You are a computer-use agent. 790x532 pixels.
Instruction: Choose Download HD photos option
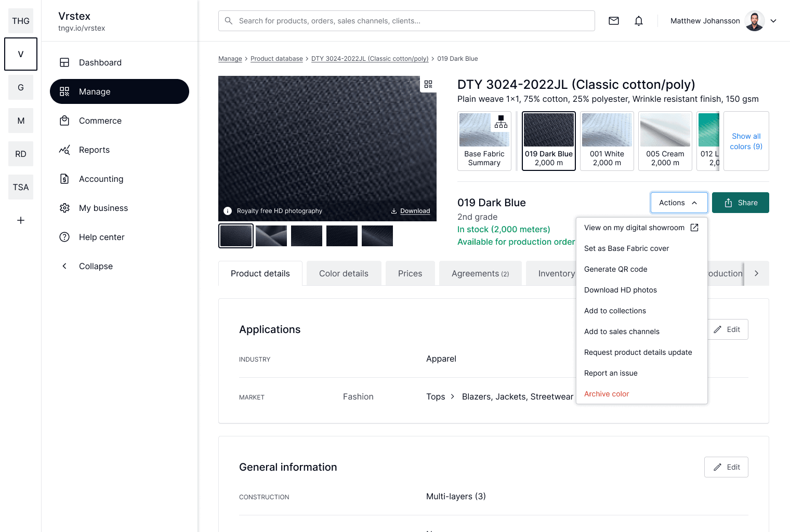coord(641,290)
